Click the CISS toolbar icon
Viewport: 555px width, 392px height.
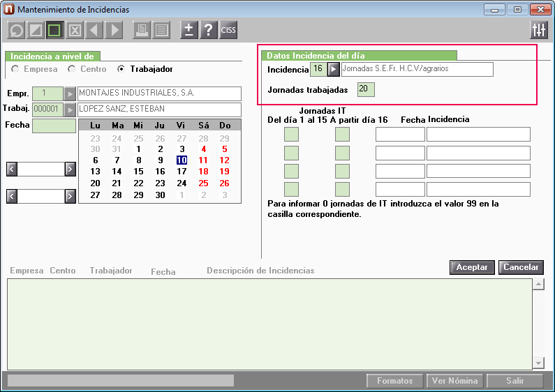pyautogui.click(x=228, y=30)
